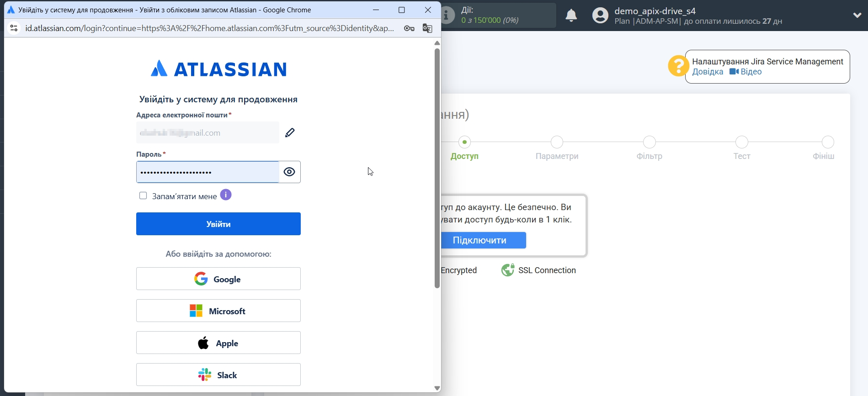Click 'demo_apix-drive_s4' account name
Screen dimensions: 868x396
(x=655, y=11)
